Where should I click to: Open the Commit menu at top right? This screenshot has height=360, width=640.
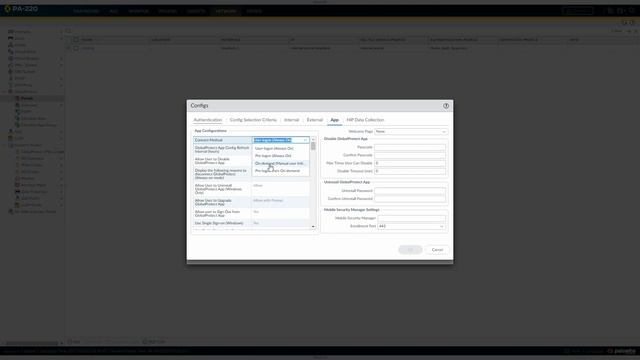pyautogui.click(x=578, y=11)
